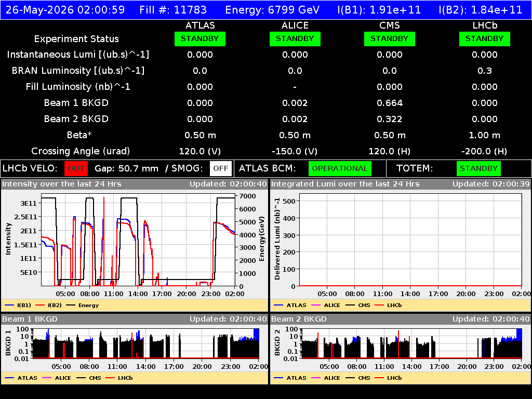
Task: Click I(B2) legend entry in intensity chart
Action: click(48, 305)
